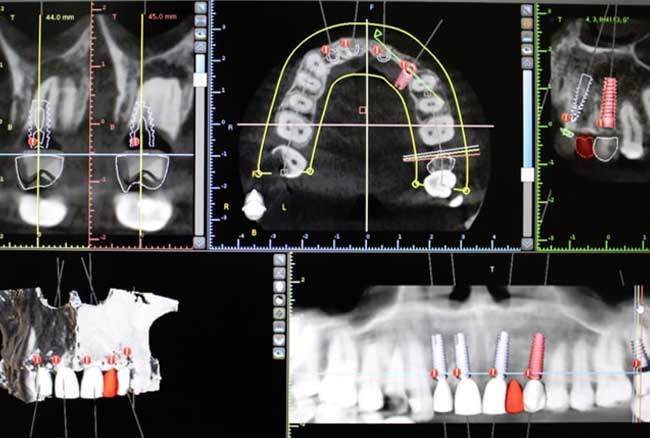This screenshot has width=650, height=438.
Task: Click the third icon in axial view toolbar
Action: coord(527,37)
